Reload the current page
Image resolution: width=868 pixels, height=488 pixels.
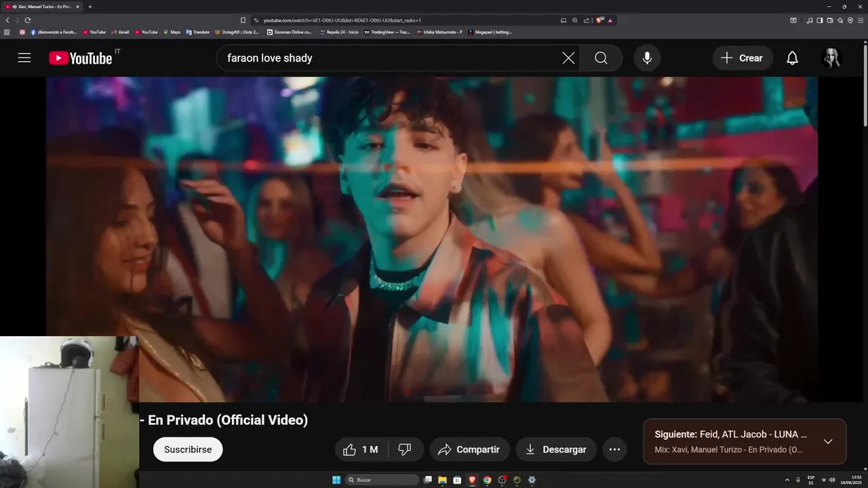click(28, 20)
